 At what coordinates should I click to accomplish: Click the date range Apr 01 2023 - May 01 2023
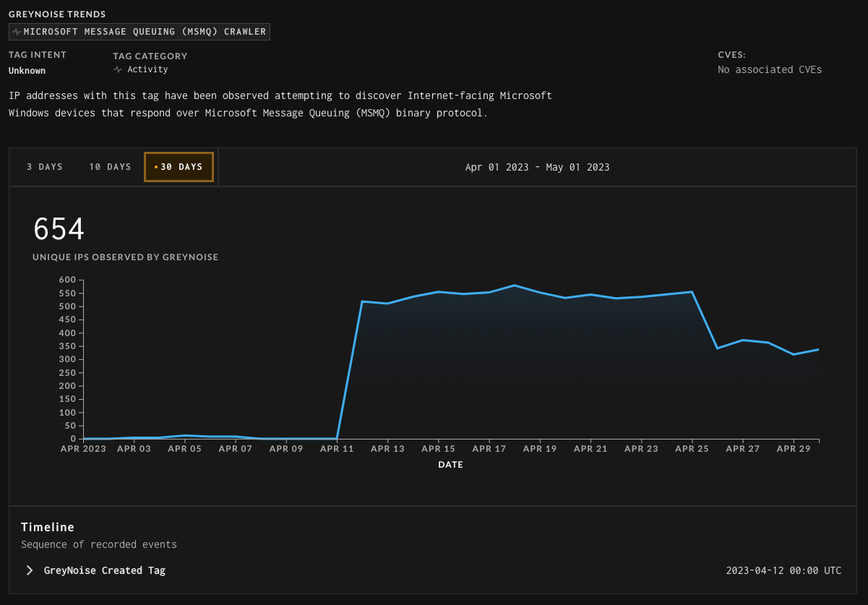coord(537,167)
